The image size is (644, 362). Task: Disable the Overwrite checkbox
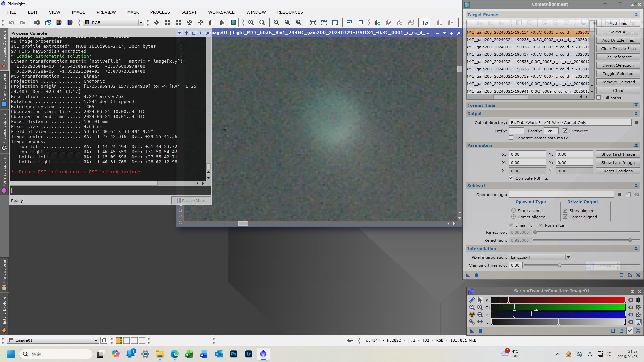[565, 131]
